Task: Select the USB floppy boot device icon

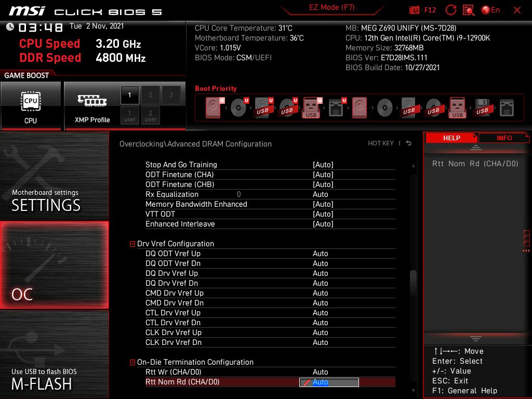Action: point(482,108)
